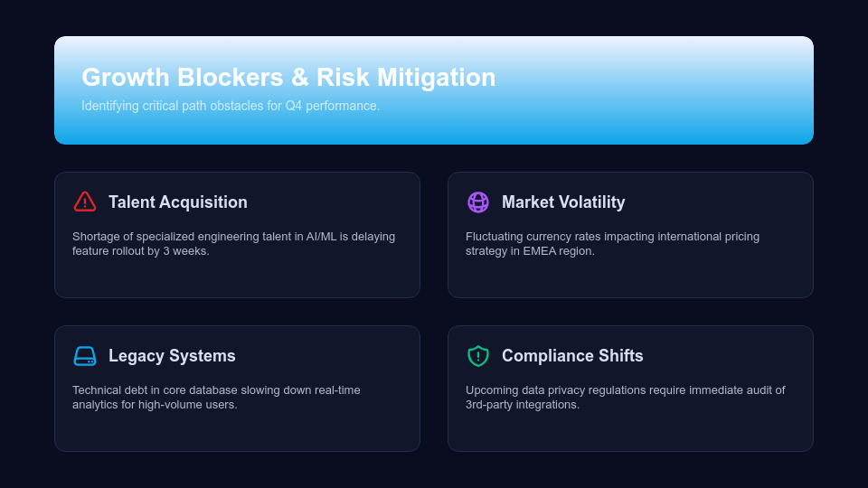868x488 pixels.
Task: Click the subtitle about Q4 performance obstacles
Action: pyautogui.click(x=231, y=106)
